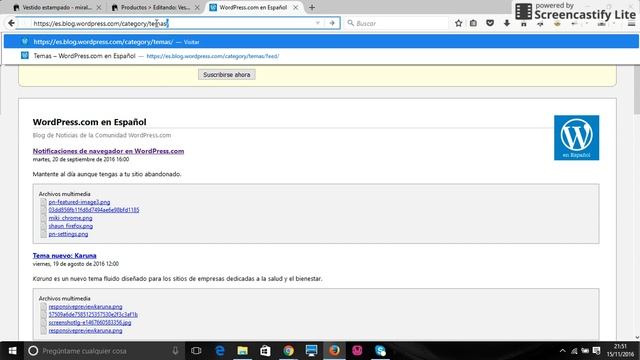Switch to Firefox in taskbar
The image size is (640, 360).
334,351
